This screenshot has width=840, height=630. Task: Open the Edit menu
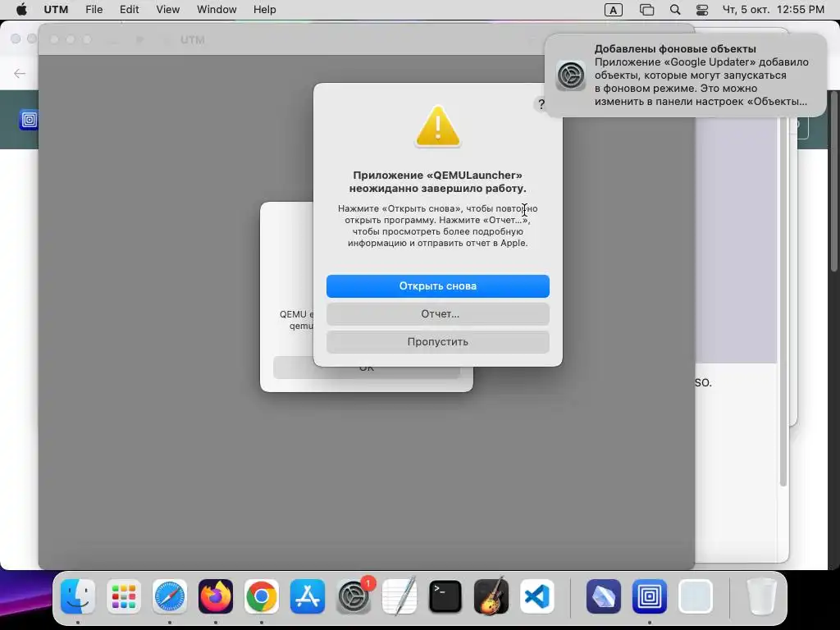129,10
